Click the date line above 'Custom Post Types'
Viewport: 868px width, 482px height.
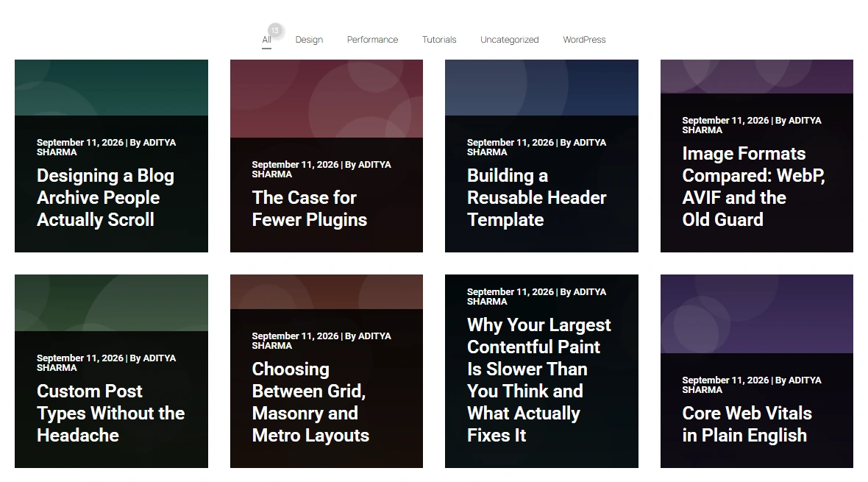(x=106, y=363)
